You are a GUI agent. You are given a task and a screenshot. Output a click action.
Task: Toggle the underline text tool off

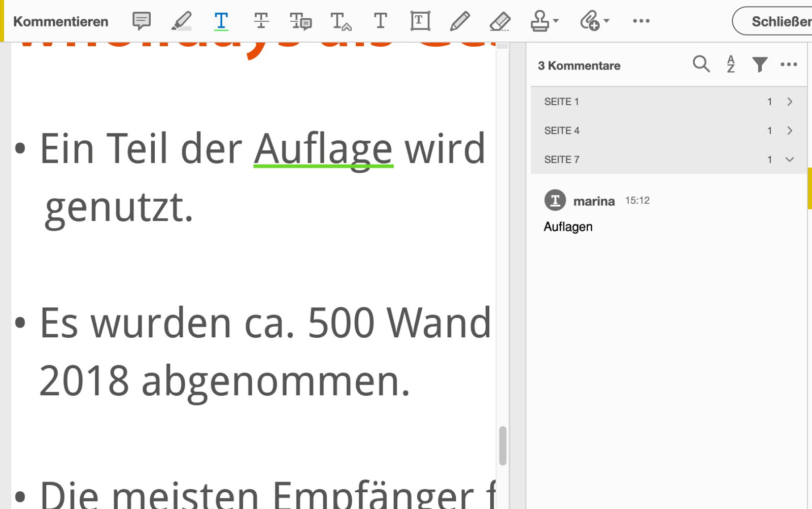pyautogui.click(x=221, y=21)
